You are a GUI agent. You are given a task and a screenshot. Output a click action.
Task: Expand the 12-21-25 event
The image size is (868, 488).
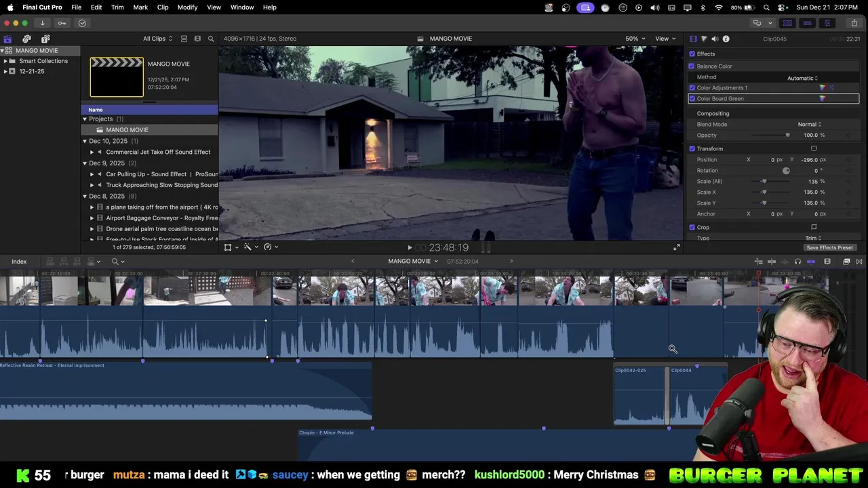tap(5, 71)
